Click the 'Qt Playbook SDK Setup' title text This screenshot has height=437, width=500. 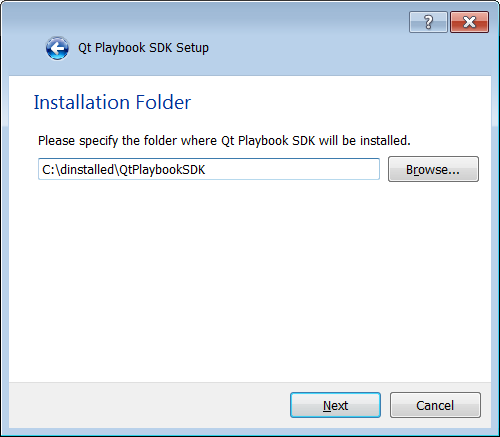pyautogui.click(x=143, y=48)
